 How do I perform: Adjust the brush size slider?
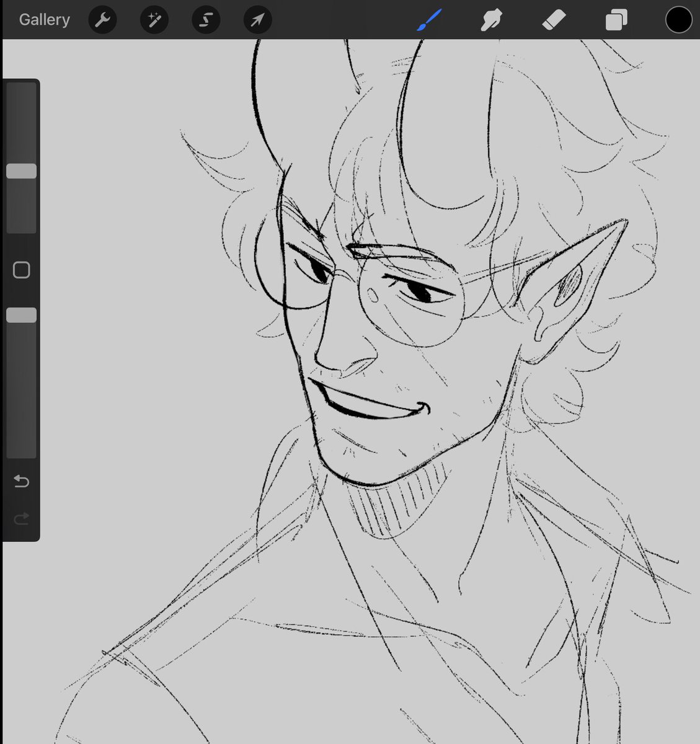click(22, 170)
